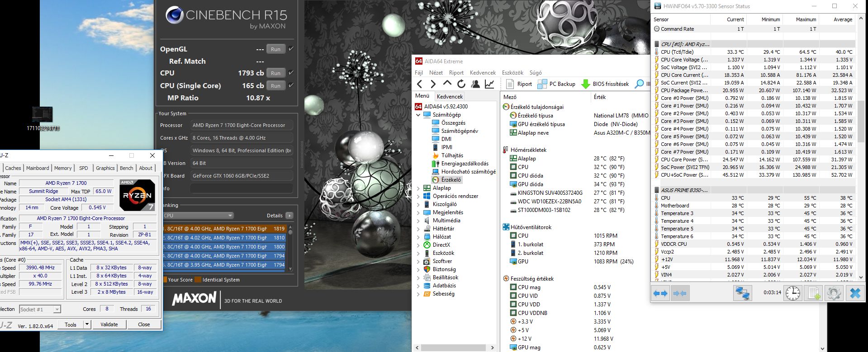Switch to the Kedvencek tab in AIDA64

[450, 97]
